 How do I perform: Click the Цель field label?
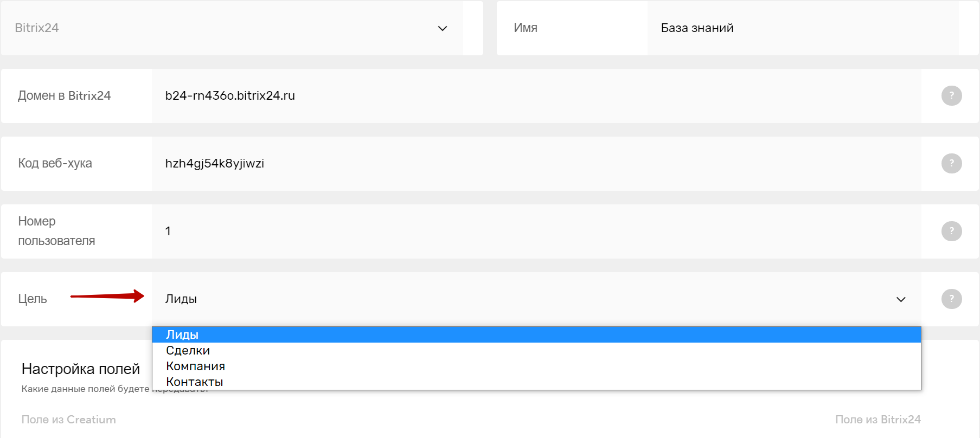pyautogui.click(x=33, y=299)
